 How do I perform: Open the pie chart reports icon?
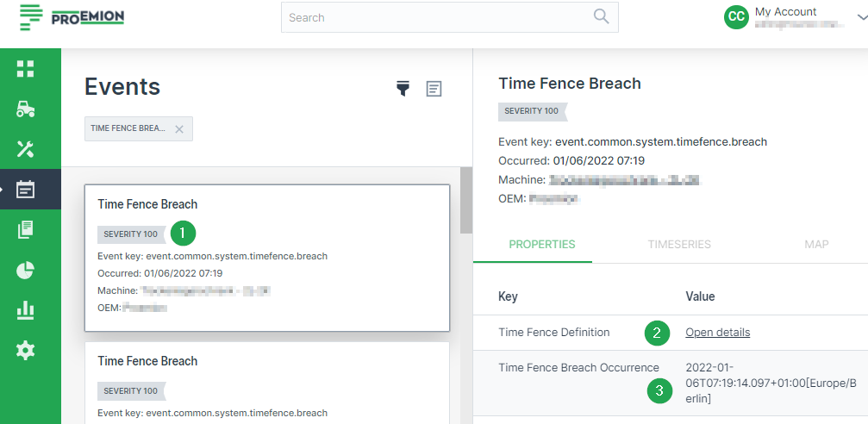pyautogui.click(x=26, y=270)
